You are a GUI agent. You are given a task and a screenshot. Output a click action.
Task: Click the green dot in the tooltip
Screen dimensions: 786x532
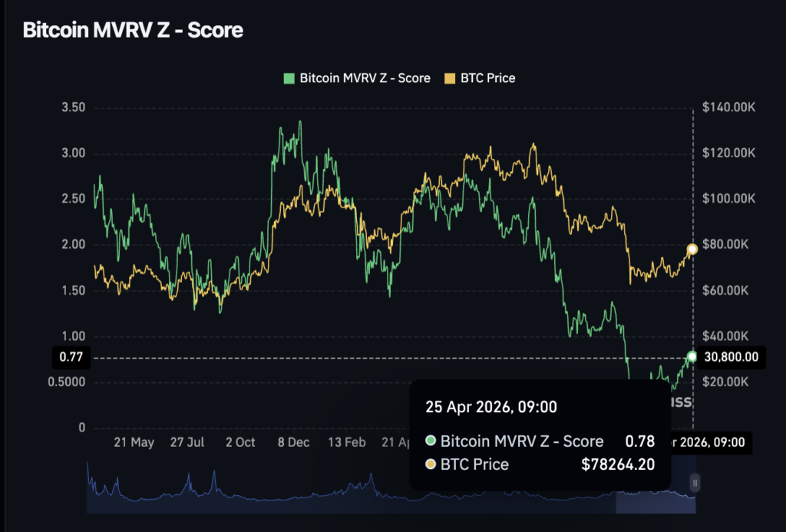430,441
